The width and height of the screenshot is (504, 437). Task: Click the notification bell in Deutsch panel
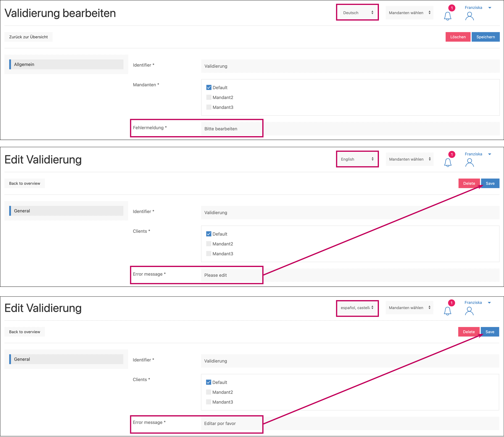tap(447, 16)
